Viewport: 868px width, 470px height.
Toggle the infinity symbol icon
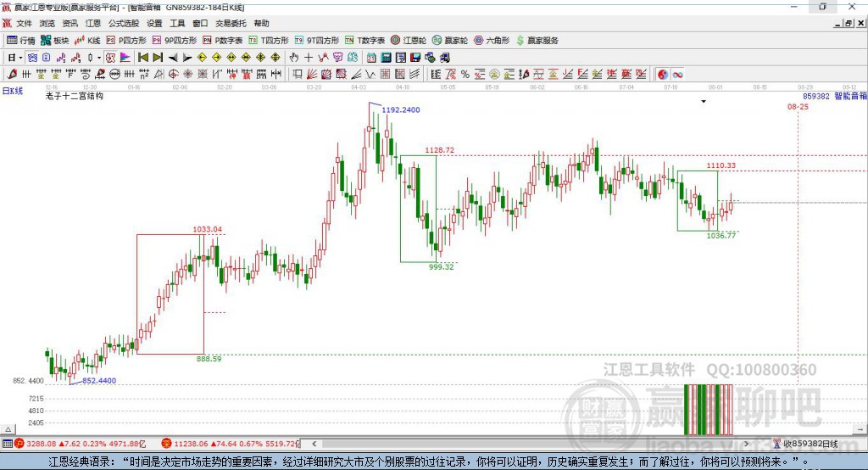point(677,75)
